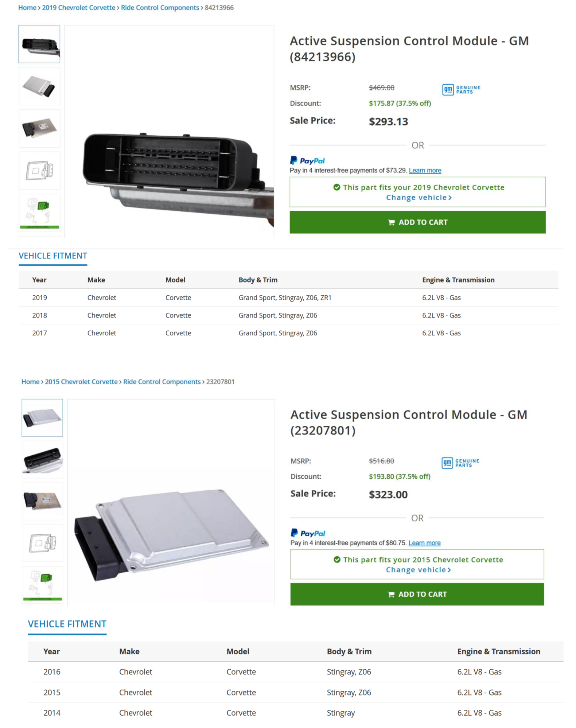
Task: Click GM Genuine Parts badge beside $469.00 MSRP
Action: [x=461, y=89]
